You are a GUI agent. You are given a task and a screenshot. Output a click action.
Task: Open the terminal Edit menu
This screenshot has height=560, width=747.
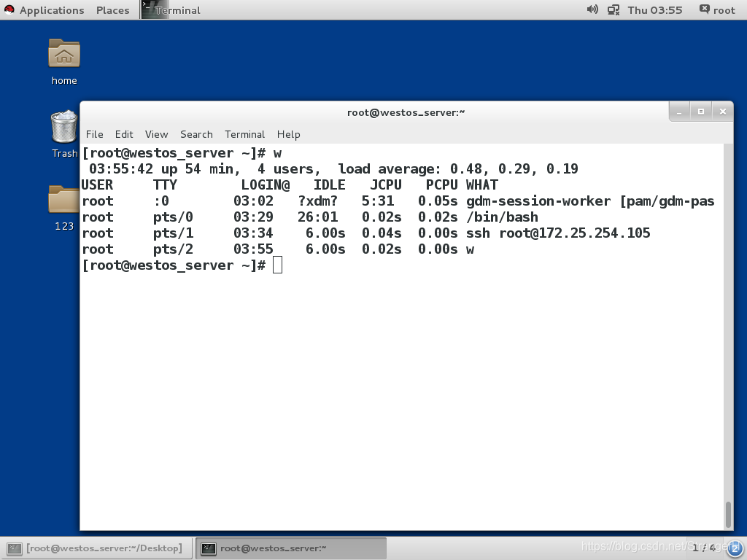124,134
